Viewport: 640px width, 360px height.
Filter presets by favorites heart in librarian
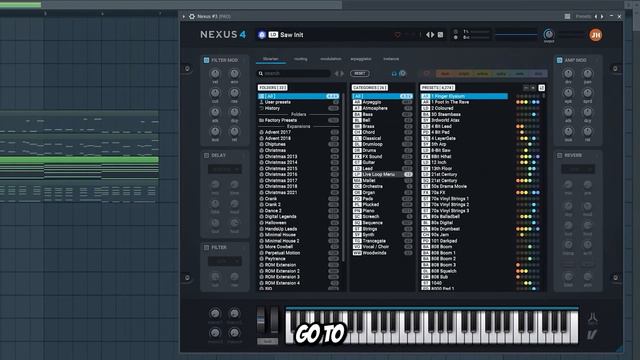click(x=427, y=73)
